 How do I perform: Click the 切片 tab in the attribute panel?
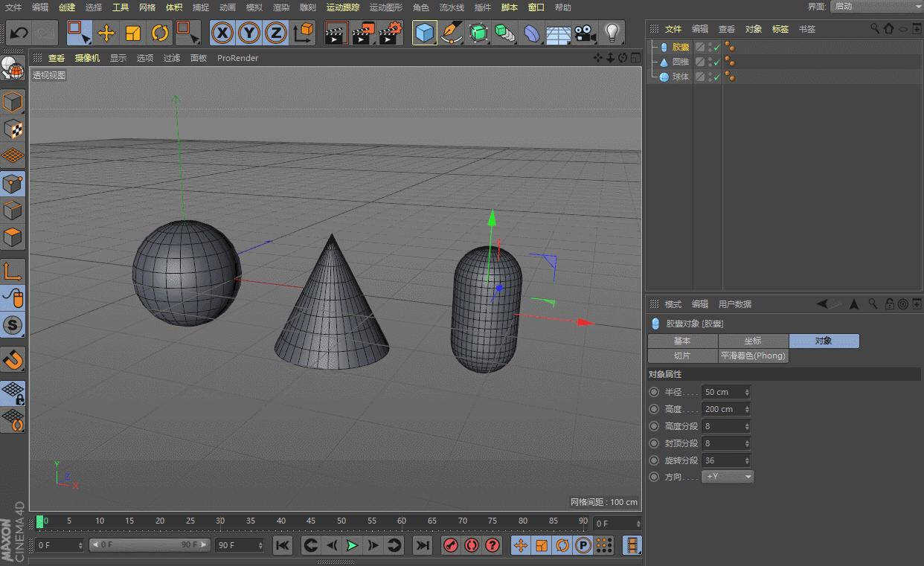(x=682, y=356)
